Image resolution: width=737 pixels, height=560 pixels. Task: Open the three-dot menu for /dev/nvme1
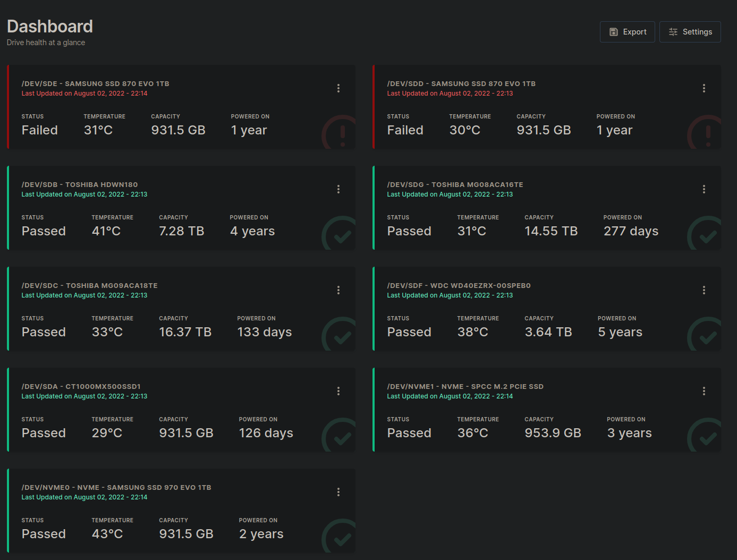pos(704,391)
